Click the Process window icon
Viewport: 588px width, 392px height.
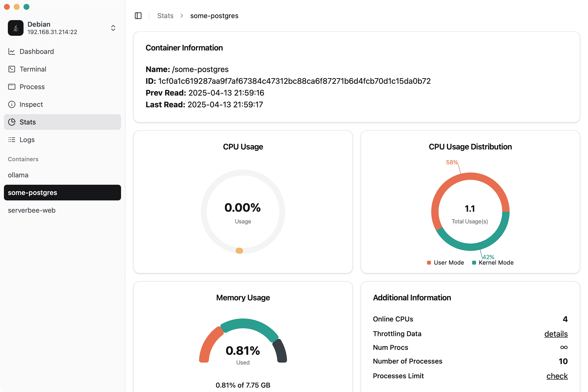12,87
